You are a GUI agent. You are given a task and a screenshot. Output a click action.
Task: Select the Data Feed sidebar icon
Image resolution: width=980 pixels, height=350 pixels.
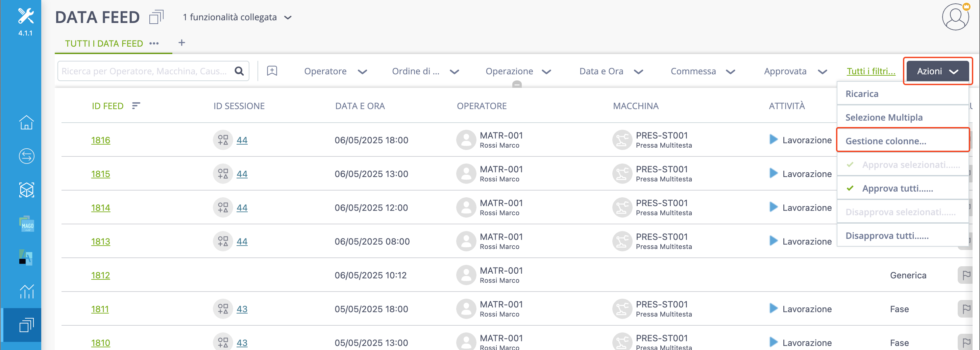(x=26, y=325)
